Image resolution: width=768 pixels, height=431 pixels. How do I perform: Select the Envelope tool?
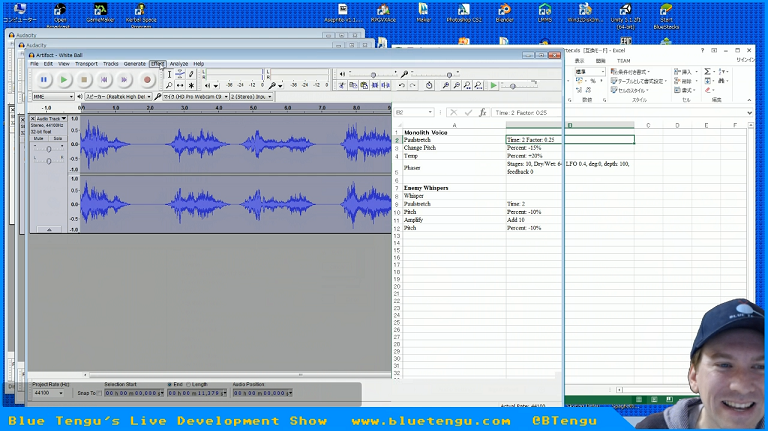180,74
